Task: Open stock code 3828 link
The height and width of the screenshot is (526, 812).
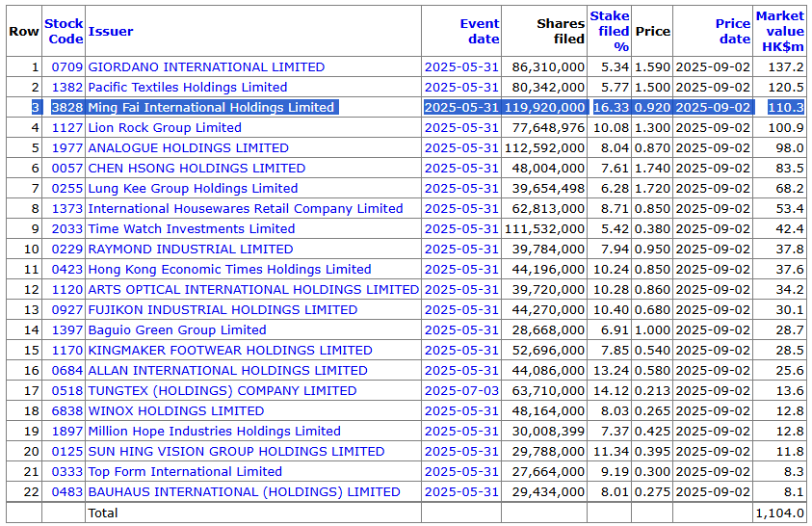Action: coord(67,107)
